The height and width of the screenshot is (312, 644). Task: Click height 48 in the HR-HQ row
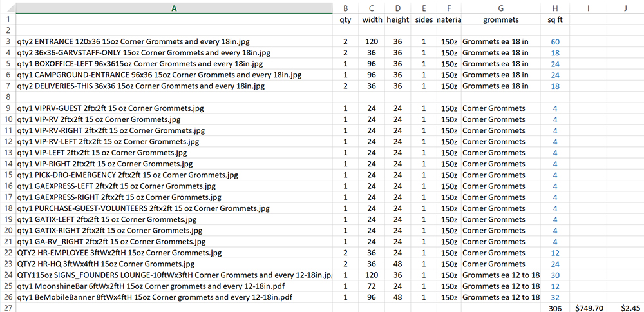point(397,264)
